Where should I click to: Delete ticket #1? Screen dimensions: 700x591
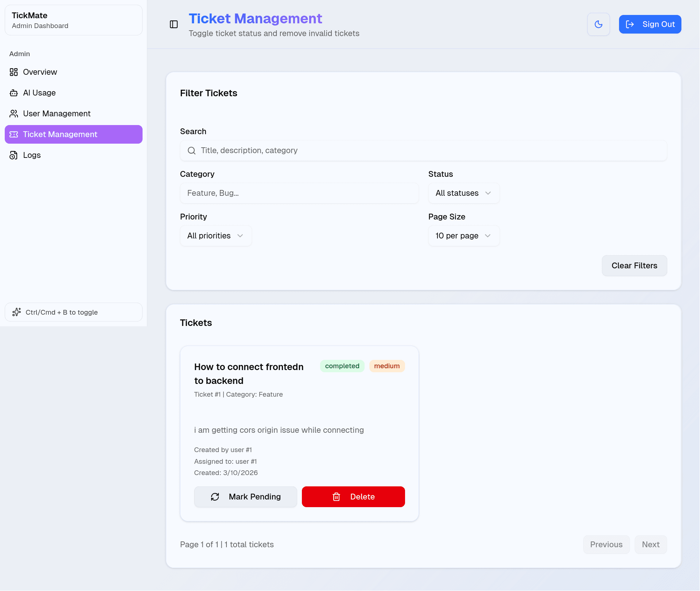[353, 497]
